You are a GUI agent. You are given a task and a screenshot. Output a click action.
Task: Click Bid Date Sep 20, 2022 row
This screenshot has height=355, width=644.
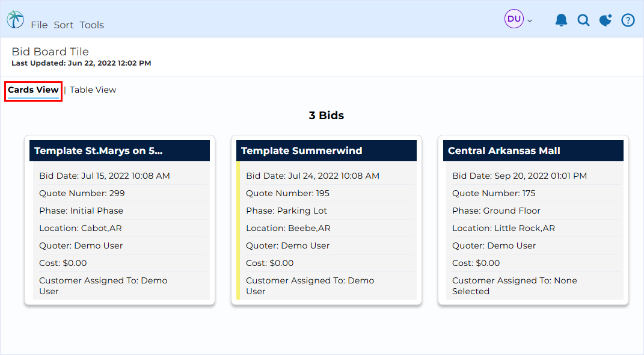coord(535,176)
